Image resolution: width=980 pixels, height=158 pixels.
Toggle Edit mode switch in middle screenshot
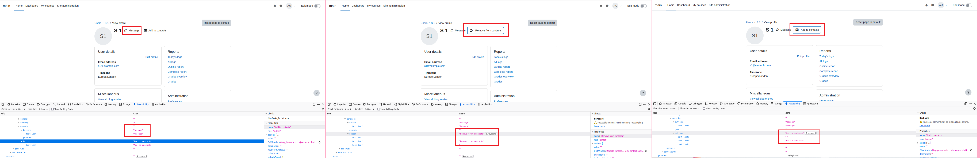coord(643,6)
